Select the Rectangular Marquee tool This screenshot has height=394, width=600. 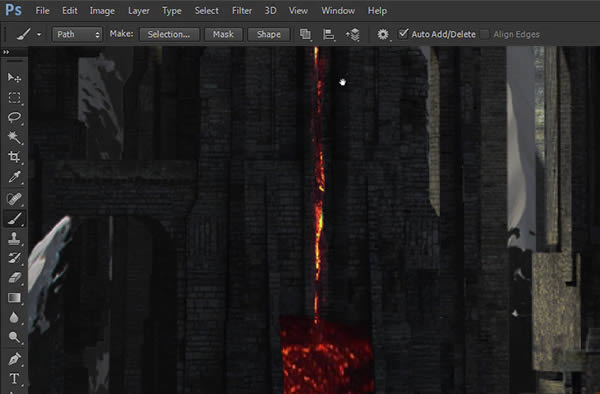pyautogui.click(x=14, y=98)
